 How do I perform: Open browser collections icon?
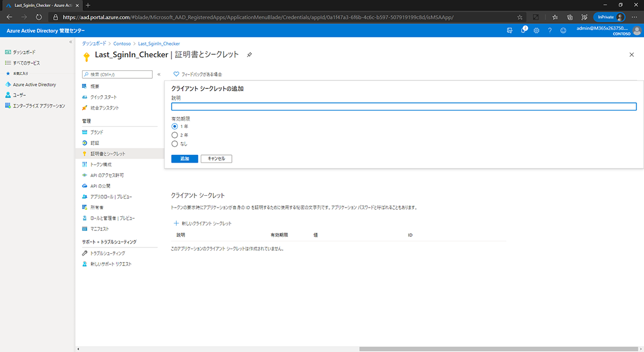tap(570, 17)
